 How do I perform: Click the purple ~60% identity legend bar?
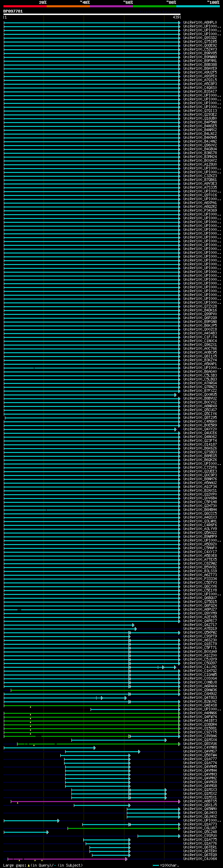tap(111, 6)
